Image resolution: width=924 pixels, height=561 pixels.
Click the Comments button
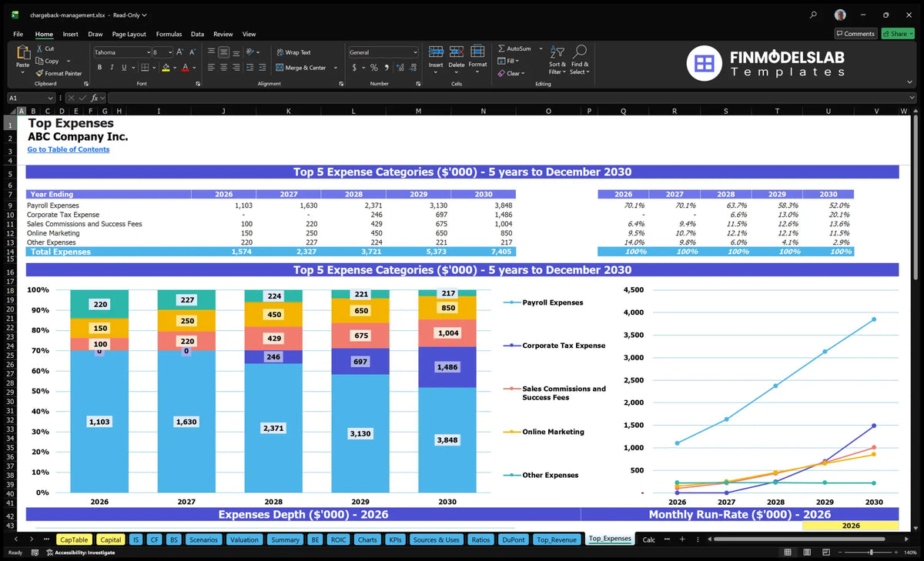(855, 34)
